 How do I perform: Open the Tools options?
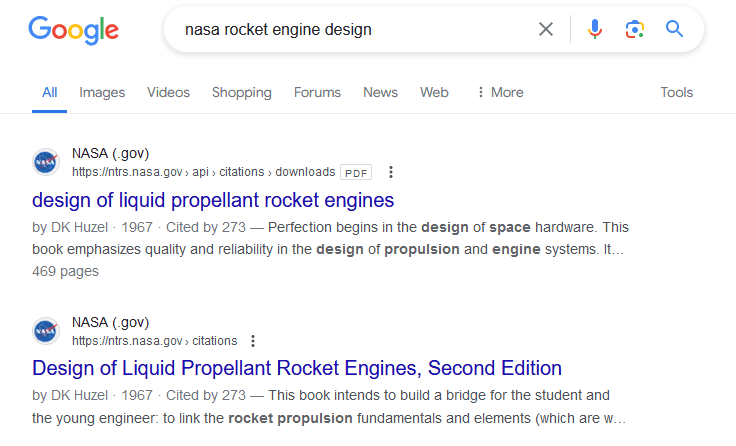(x=676, y=92)
